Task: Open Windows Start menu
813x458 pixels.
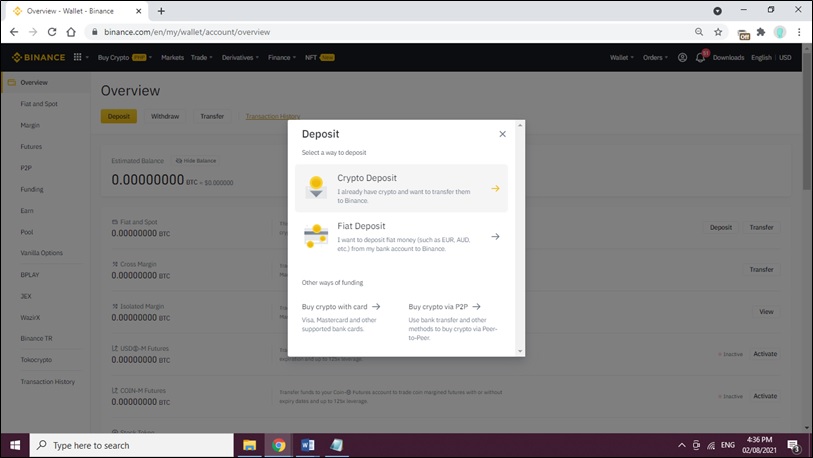Action: pos(15,446)
